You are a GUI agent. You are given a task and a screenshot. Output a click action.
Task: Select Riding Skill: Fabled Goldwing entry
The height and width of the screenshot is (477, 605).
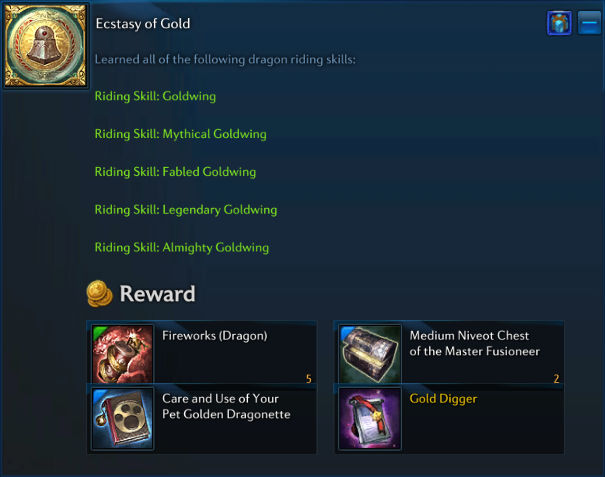click(x=175, y=172)
